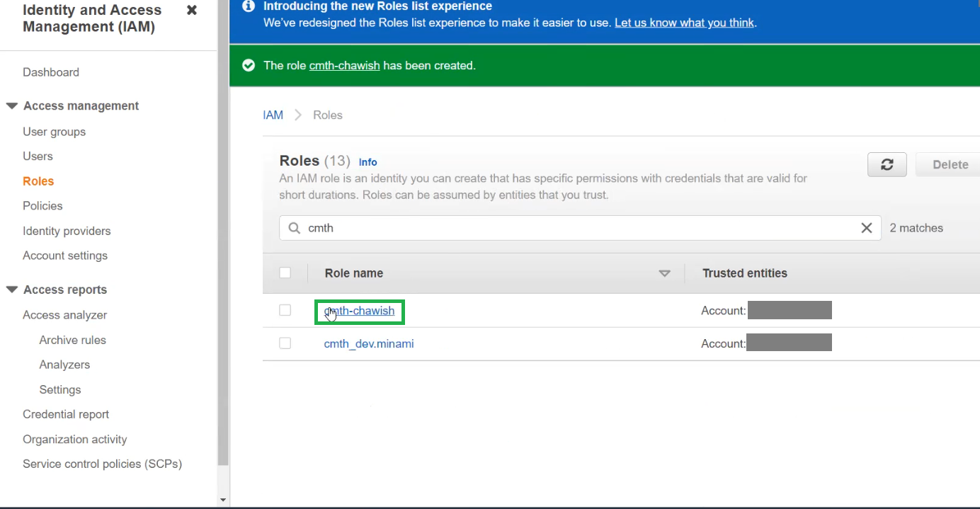
Task: Collapse the Access management section
Action: (x=11, y=105)
